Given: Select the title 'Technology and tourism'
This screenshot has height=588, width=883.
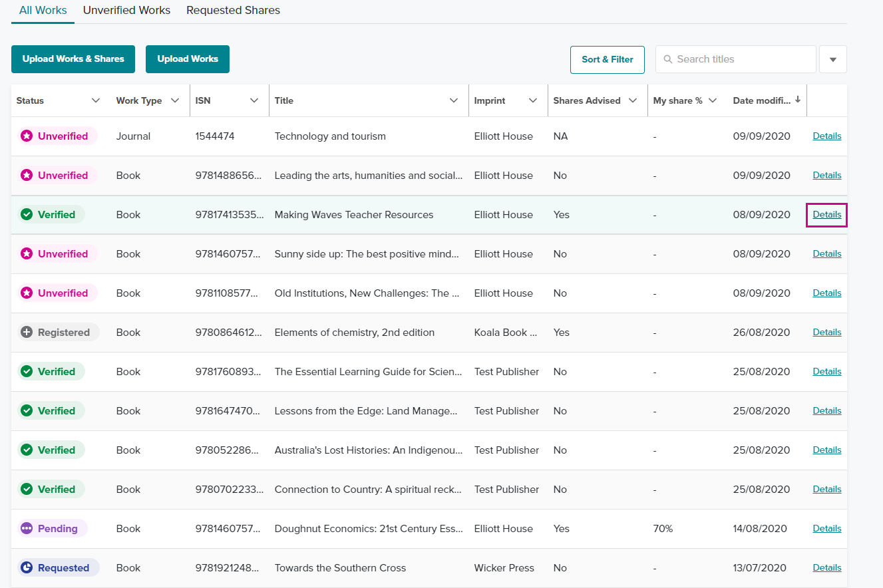Looking at the screenshot, I should (330, 136).
